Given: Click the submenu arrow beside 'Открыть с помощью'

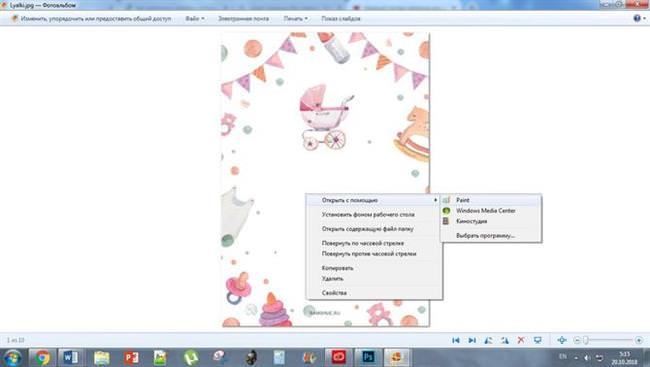Looking at the screenshot, I should click(435, 200).
